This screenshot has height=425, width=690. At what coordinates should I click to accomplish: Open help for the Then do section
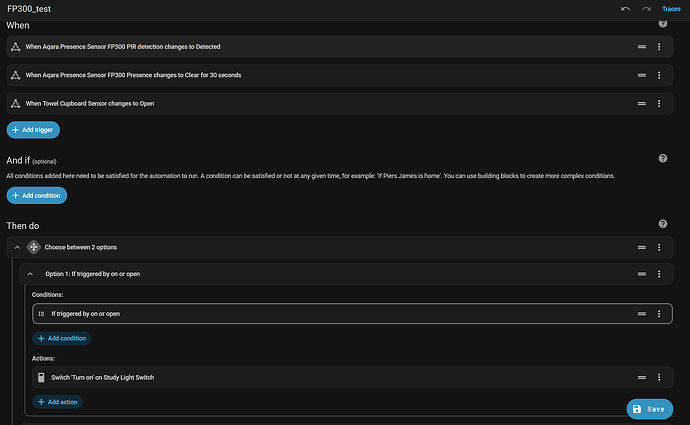(662, 224)
